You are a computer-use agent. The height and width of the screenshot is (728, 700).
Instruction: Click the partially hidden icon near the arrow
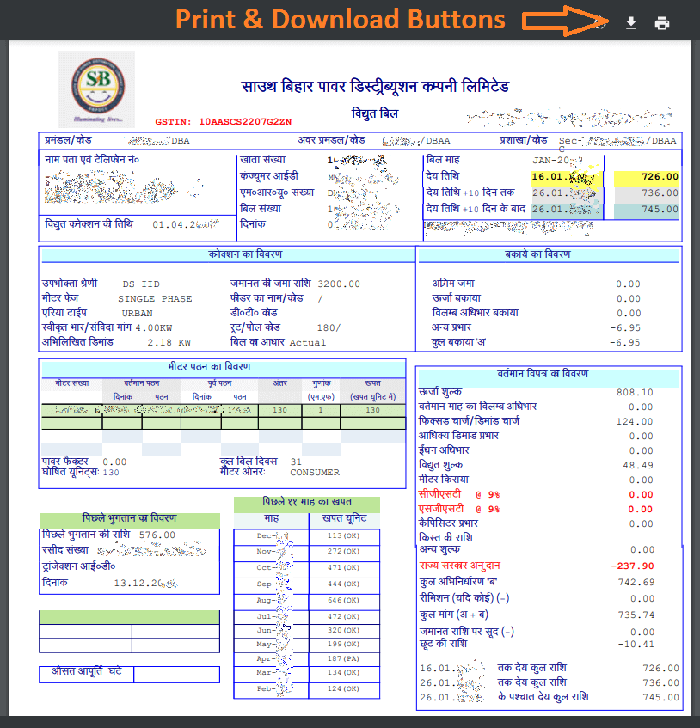click(x=599, y=22)
